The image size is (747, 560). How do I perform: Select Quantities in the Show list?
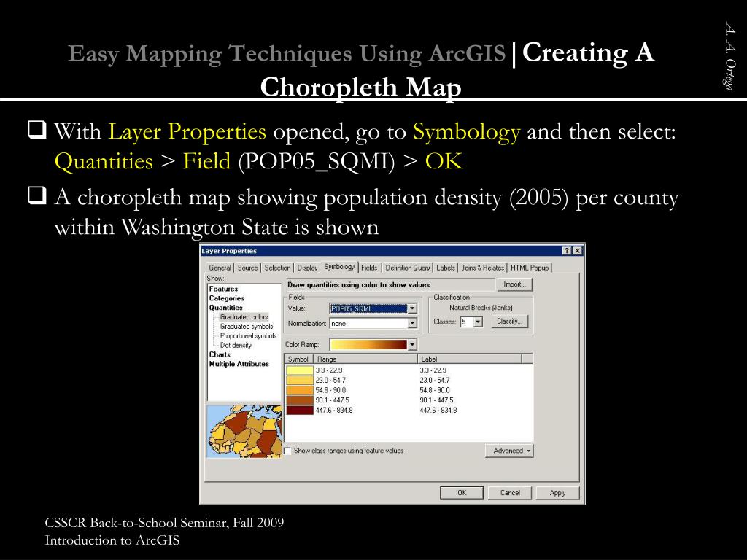[226, 308]
